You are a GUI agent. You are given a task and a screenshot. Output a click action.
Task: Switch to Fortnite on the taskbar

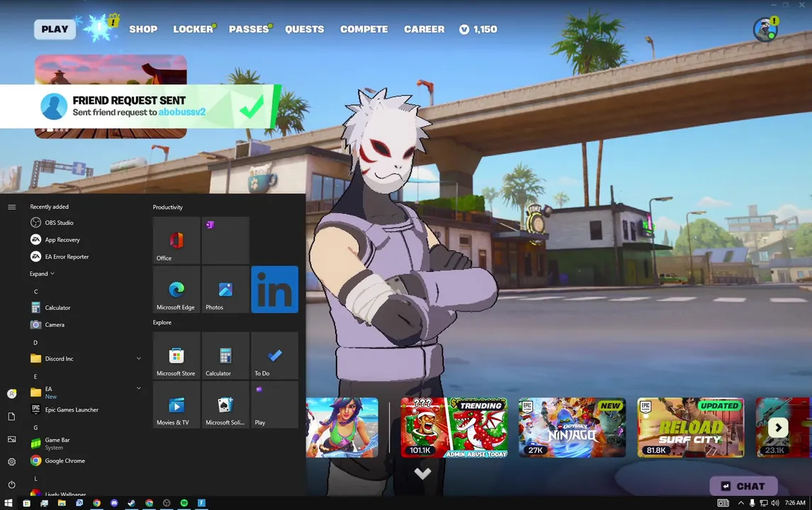pyautogui.click(x=201, y=503)
